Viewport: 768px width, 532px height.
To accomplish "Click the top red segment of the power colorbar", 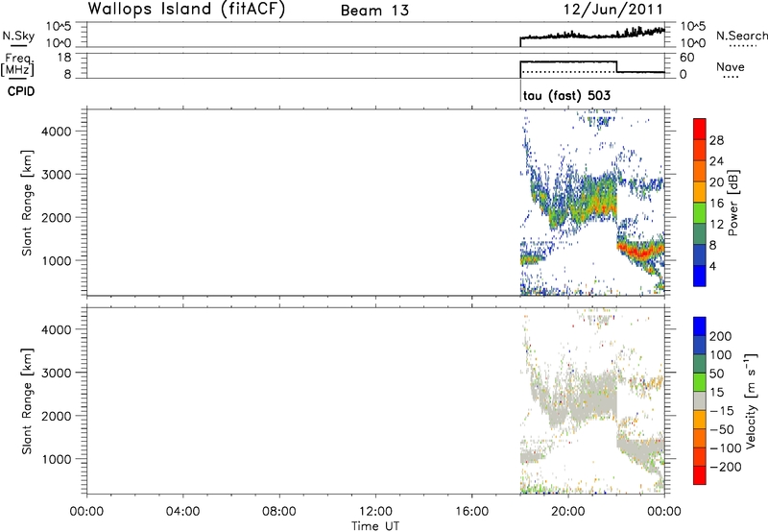I will 700,130.
